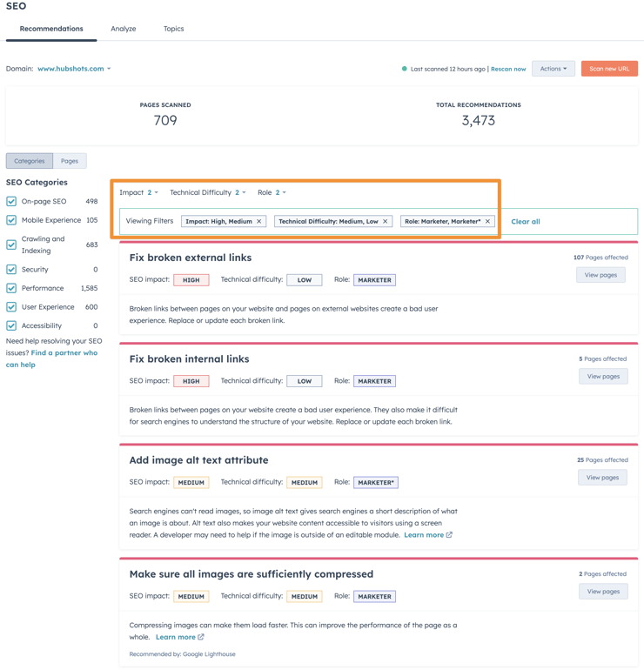Open Learn more link for alt text
Screen dimensions: 644x670
pyautogui.click(x=424, y=535)
